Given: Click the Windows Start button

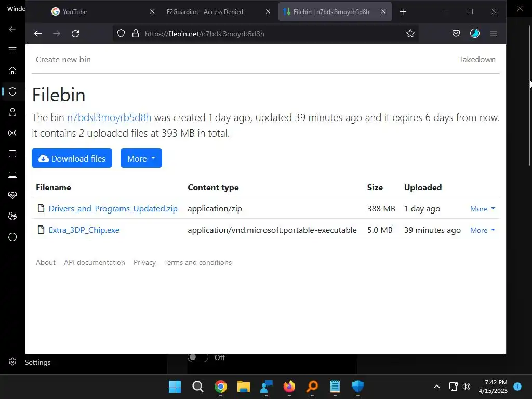Looking at the screenshot, I should click(175, 387).
